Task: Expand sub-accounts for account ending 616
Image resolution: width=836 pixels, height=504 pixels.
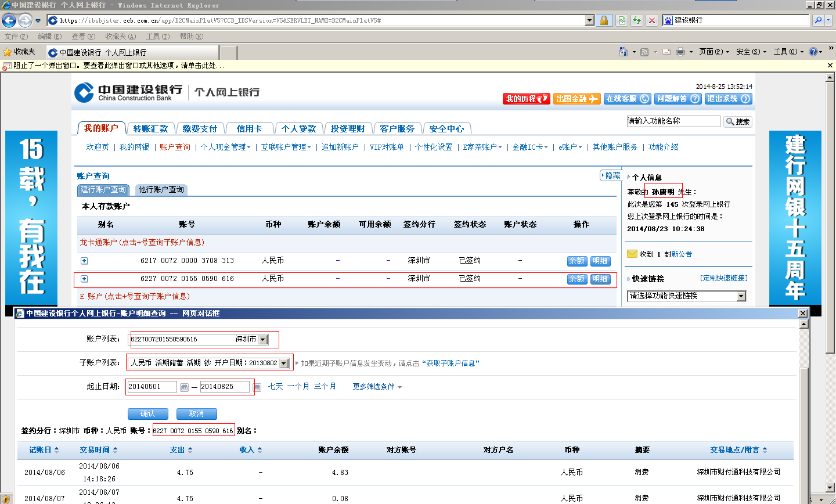Action: (x=84, y=279)
